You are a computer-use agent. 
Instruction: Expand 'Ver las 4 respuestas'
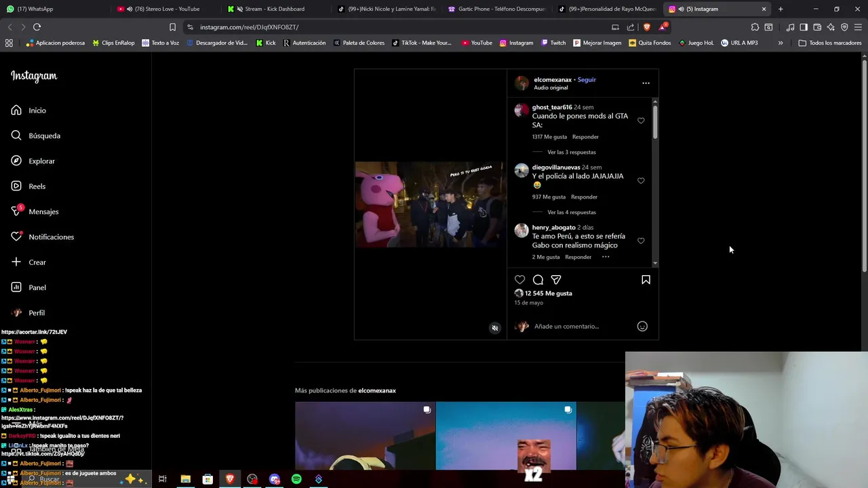click(x=572, y=212)
